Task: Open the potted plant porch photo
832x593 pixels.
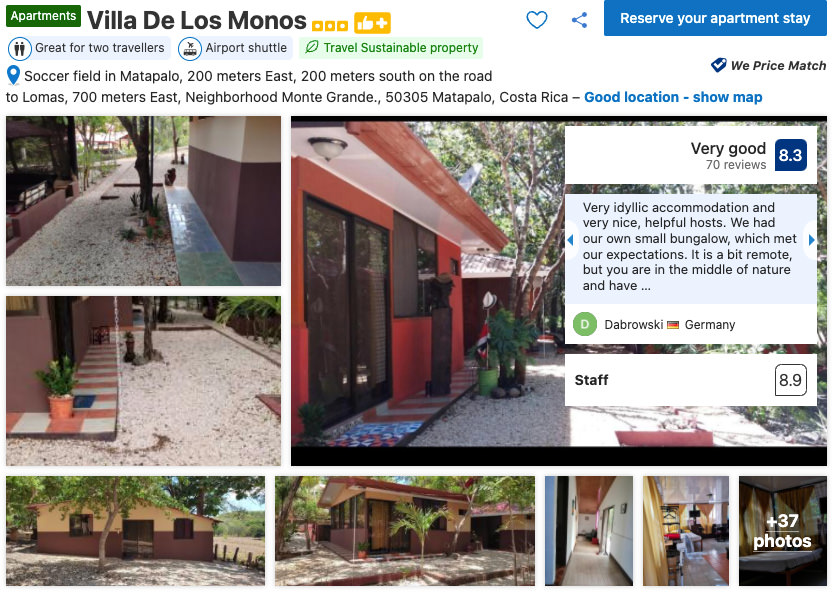Action: [x=143, y=381]
